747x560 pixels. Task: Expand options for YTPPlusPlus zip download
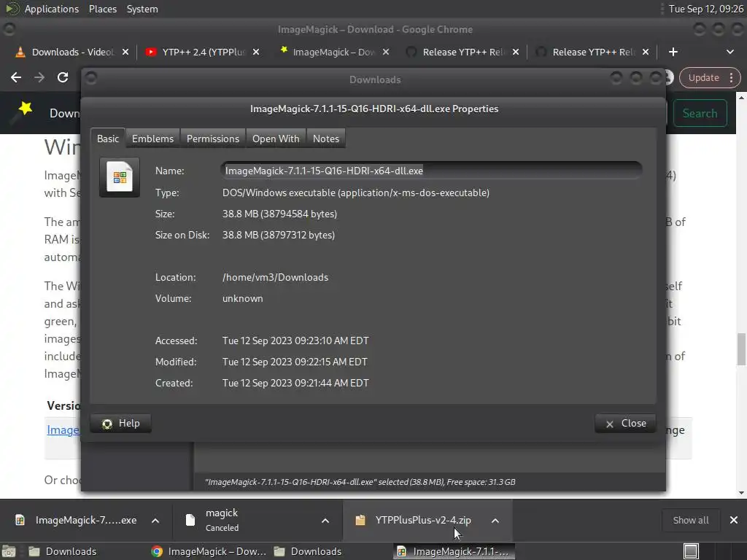(495, 521)
